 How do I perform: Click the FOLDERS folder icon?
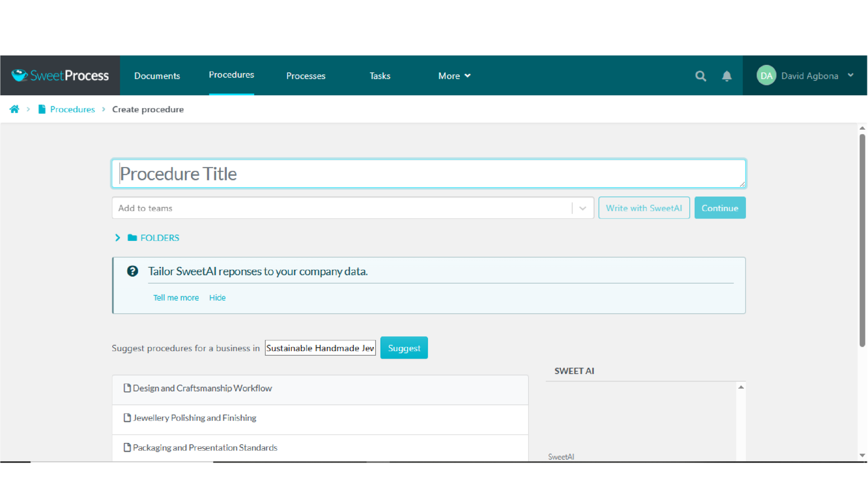(x=132, y=238)
